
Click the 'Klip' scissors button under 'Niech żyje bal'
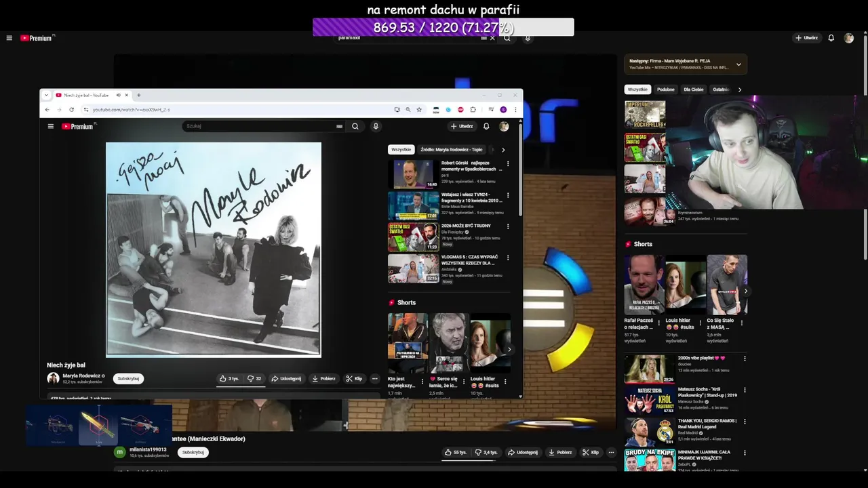[354, 379]
